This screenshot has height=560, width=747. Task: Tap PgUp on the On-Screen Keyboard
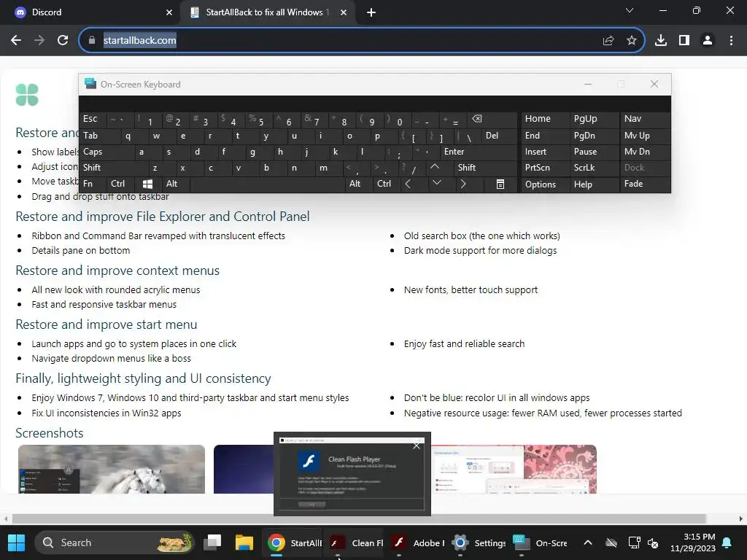click(x=594, y=119)
